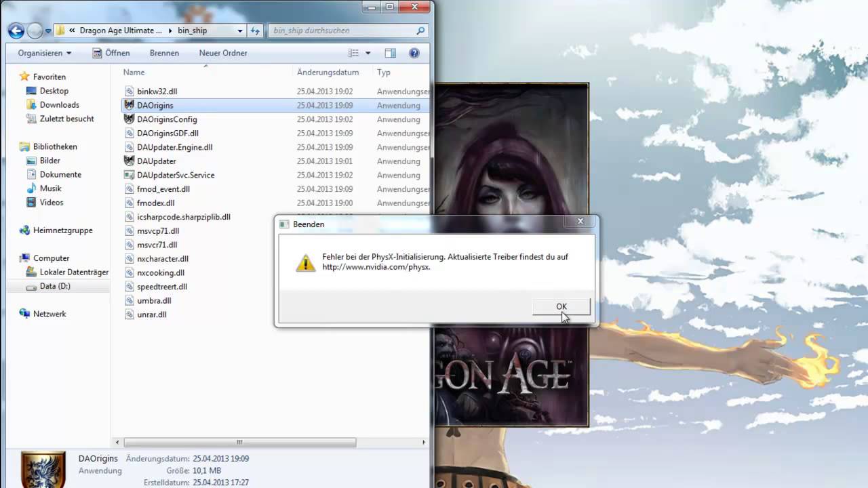
Task: Select msvcp71.dll in the file list
Action: [157, 231]
